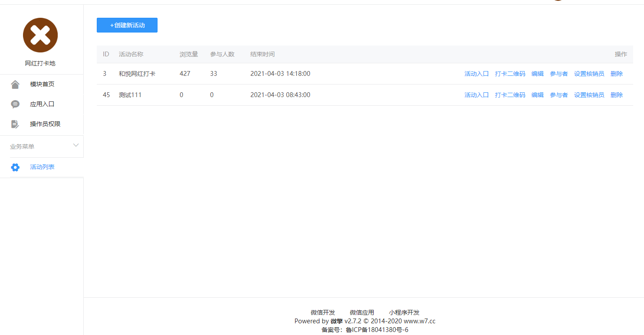The height and width of the screenshot is (335, 644).
Task: Select 活动列表 in the sidebar
Action: click(x=42, y=167)
